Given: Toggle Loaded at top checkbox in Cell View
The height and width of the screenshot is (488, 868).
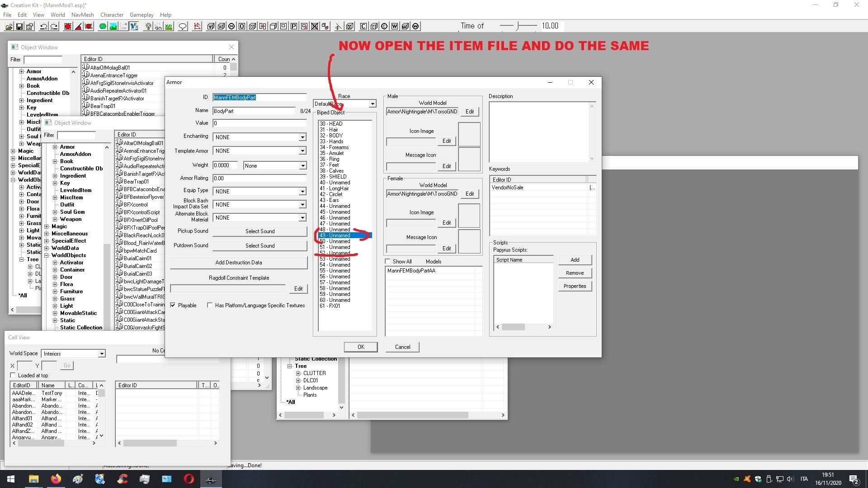Looking at the screenshot, I should (13, 375).
